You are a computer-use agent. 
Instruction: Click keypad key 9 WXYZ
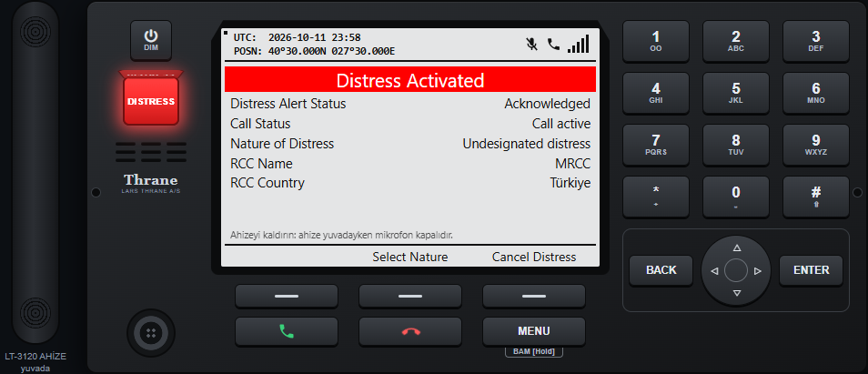pyautogui.click(x=816, y=145)
